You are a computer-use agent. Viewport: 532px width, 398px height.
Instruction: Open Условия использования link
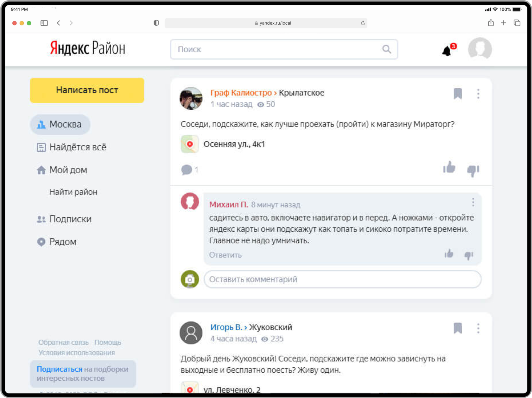pyautogui.click(x=77, y=352)
